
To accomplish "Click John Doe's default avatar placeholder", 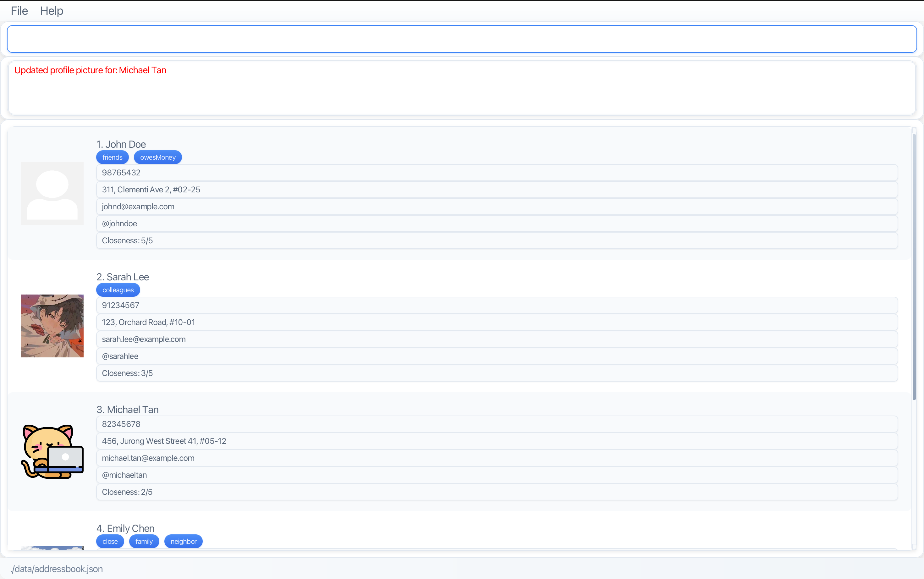I will pos(52,193).
